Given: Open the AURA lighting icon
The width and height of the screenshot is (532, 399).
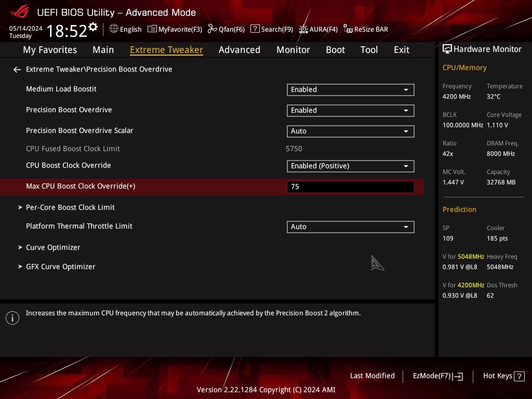Looking at the screenshot, I should 303,29.
